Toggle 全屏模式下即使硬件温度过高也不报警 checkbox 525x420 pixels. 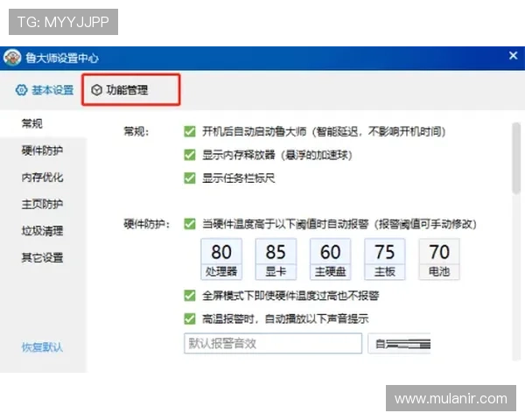(190, 296)
